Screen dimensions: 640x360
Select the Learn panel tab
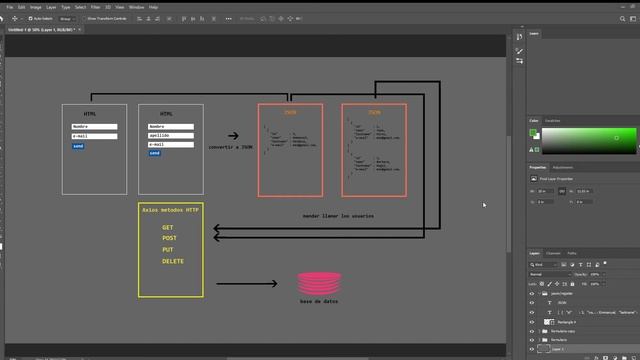534,33
